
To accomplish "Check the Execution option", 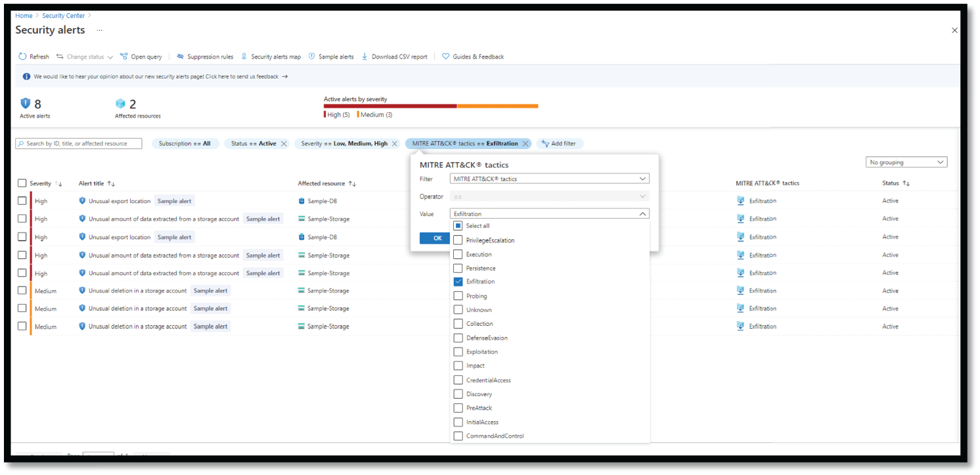I will (458, 254).
